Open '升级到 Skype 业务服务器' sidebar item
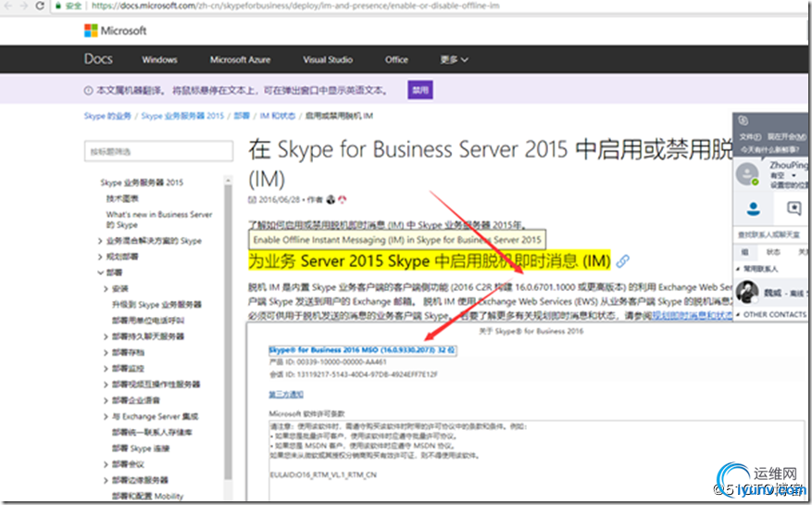The image size is (812, 505). click(156, 304)
